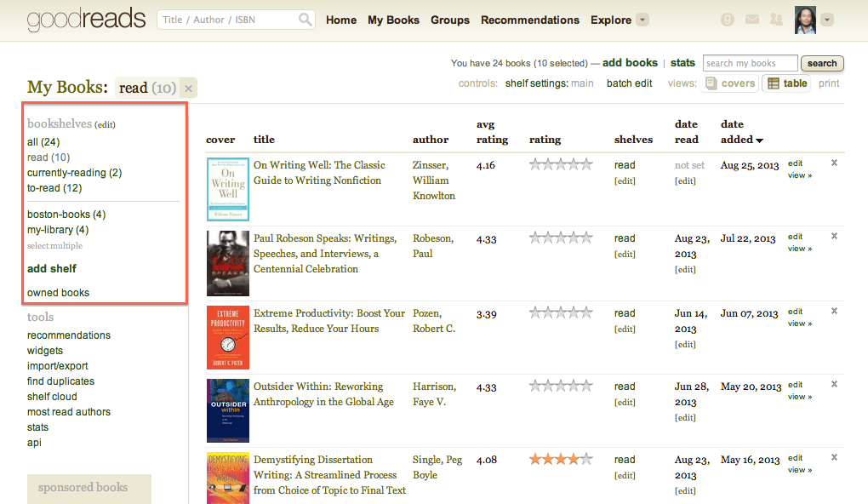Select the all (24) bookshelf
868x504 pixels.
point(43,142)
